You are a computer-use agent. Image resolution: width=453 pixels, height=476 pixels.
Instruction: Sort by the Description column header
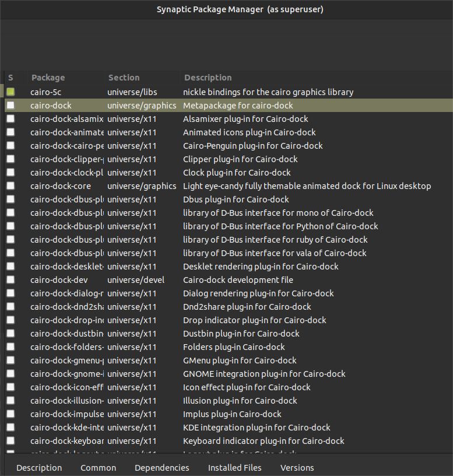point(208,78)
